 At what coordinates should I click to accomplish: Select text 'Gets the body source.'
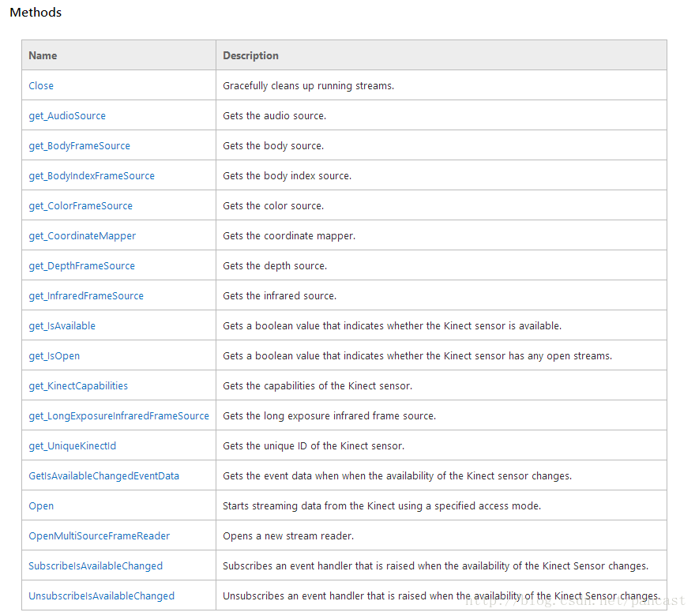[x=273, y=146]
